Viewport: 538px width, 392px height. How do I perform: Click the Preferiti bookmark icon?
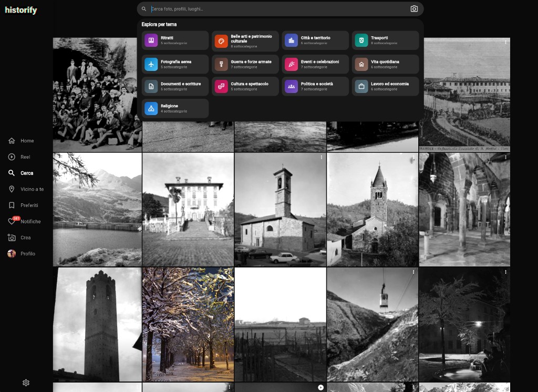(12, 205)
